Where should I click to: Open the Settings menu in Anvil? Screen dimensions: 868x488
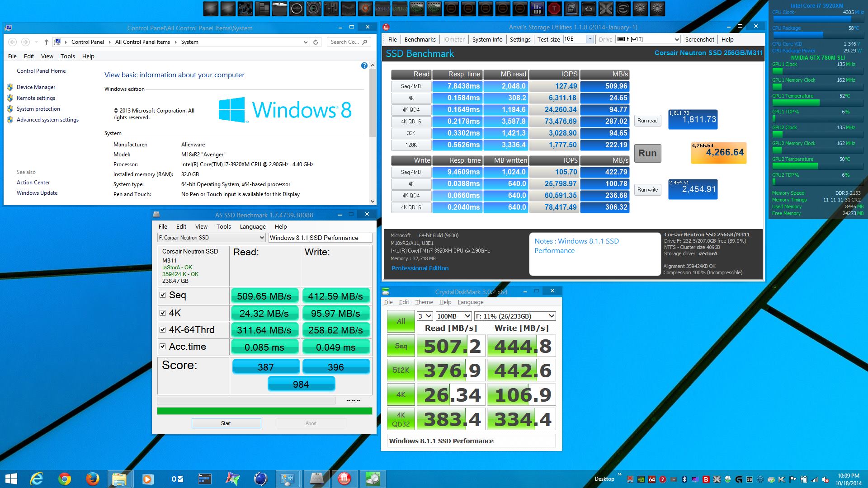(520, 39)
